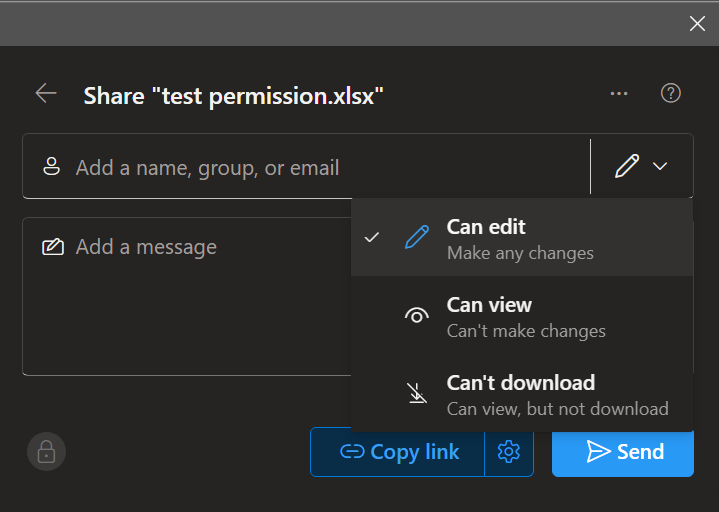The width and height of the screenshot is (719, 512).
Task: Open link settings gear icon
Action: [509, 452]
